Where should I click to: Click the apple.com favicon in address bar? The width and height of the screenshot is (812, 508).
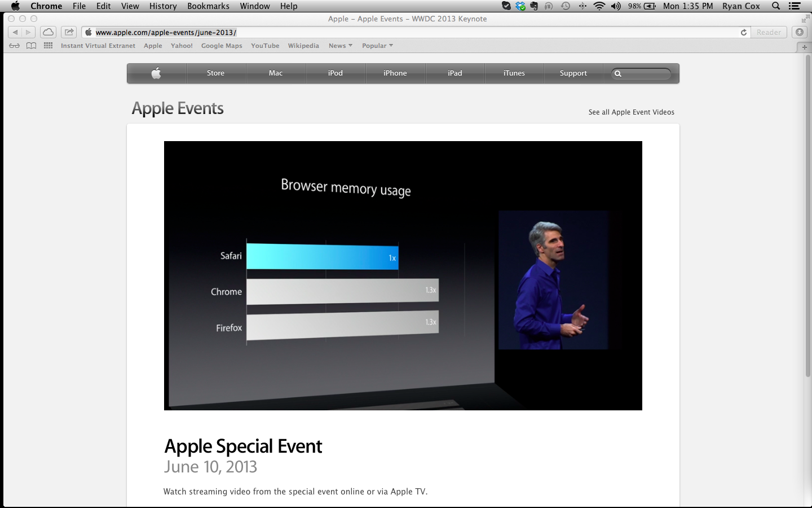89,32
